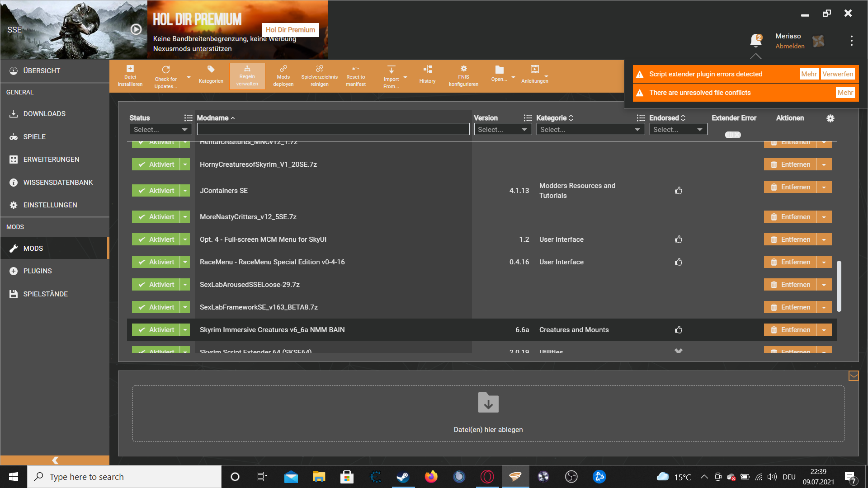Open the Kategorie filter dropdown
This screenshot has width=868, height=488.
590,130
